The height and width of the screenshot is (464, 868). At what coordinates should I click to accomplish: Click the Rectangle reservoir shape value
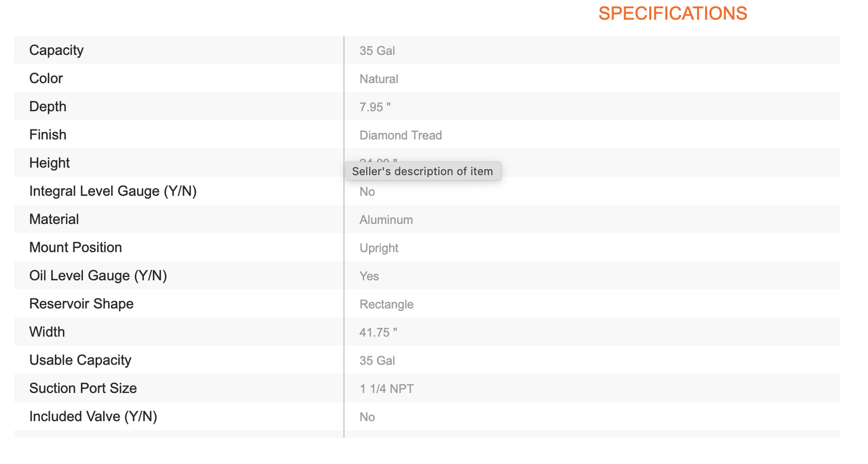(x=386, y=305)
